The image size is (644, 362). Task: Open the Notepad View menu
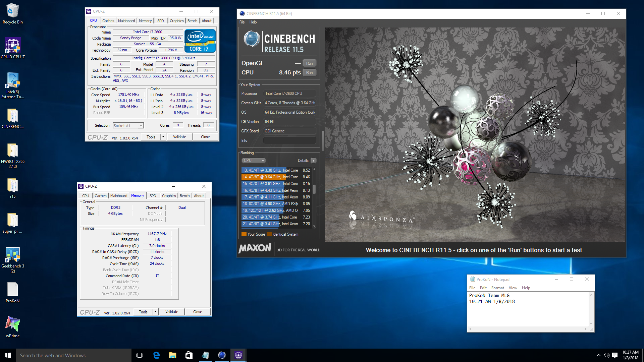tap(513, 288)
